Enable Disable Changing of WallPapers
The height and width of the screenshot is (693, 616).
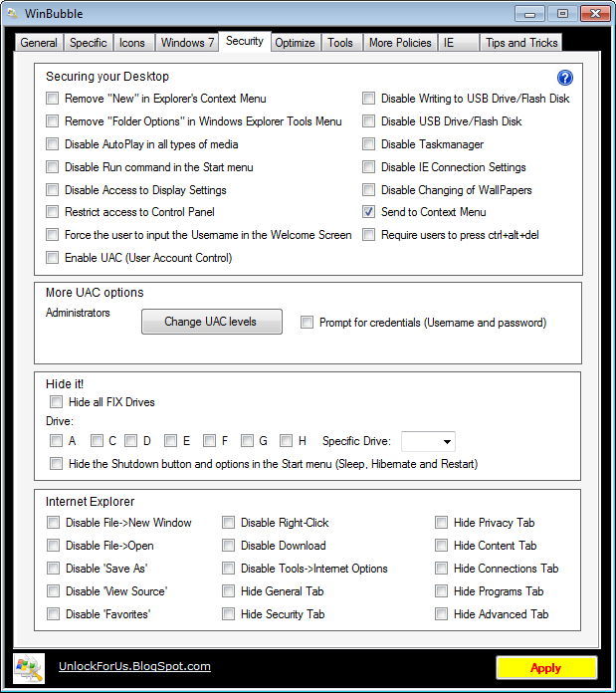tap(368, 189)
